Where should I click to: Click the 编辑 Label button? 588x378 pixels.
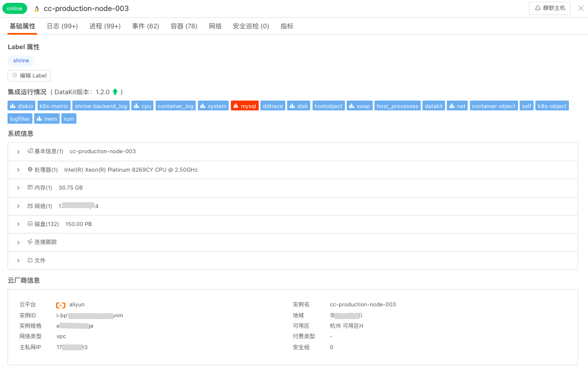(29, 76)
